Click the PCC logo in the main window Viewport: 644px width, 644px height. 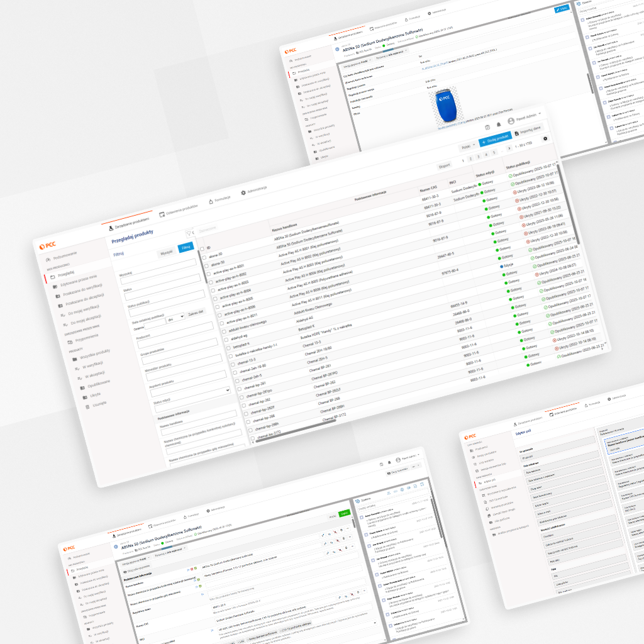coord(48,245)
